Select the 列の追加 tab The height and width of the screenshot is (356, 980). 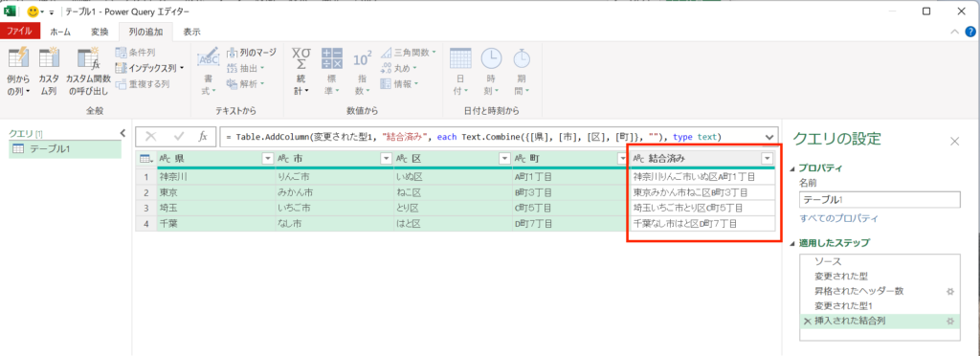(x=145, y=32)
